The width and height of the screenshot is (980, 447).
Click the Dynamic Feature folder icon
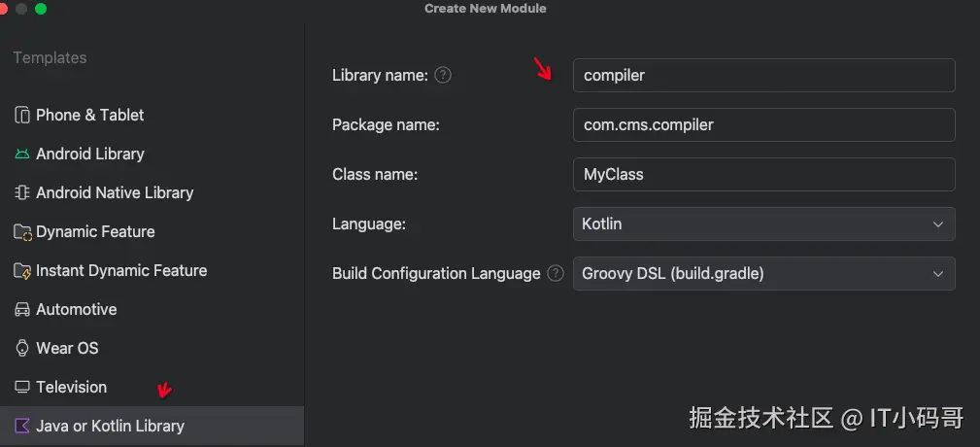tap(21, 231)
